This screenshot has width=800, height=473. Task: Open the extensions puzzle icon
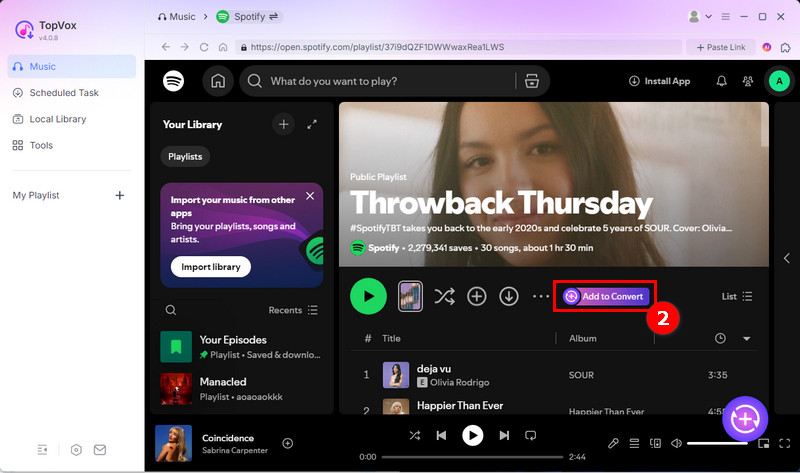coord(786,47)
